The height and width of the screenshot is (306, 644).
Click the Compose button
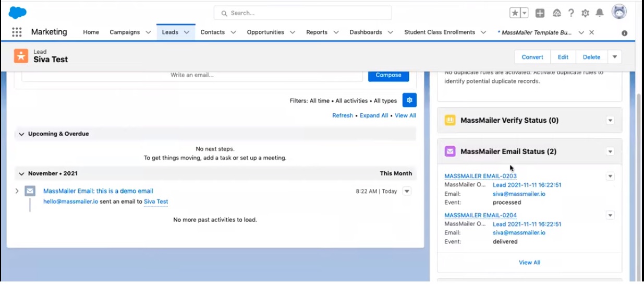pyautogui.click(x=388, y=75)
